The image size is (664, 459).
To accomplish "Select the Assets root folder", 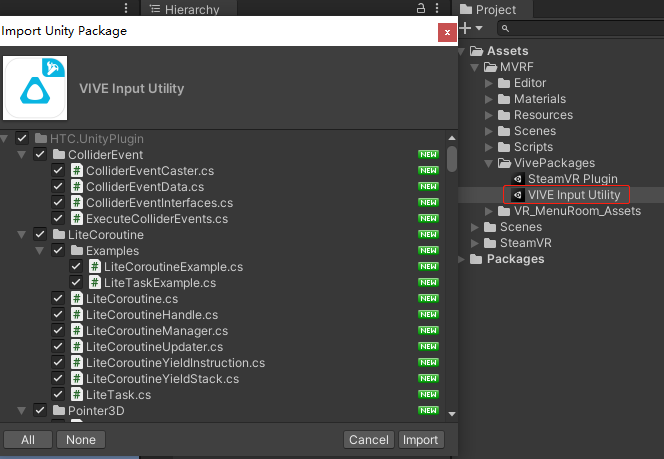I will click(x=507, y=51).
